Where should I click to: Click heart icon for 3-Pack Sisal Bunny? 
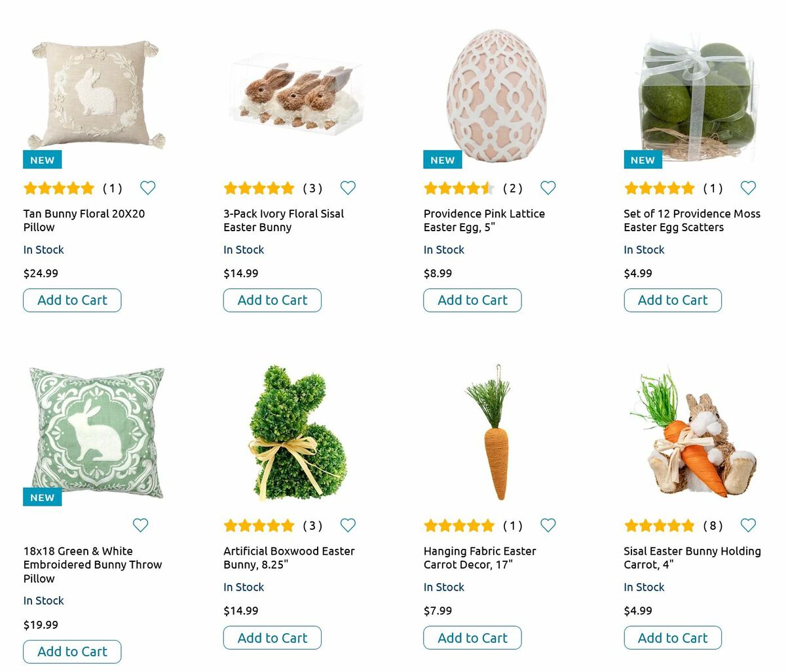(348, 188)
